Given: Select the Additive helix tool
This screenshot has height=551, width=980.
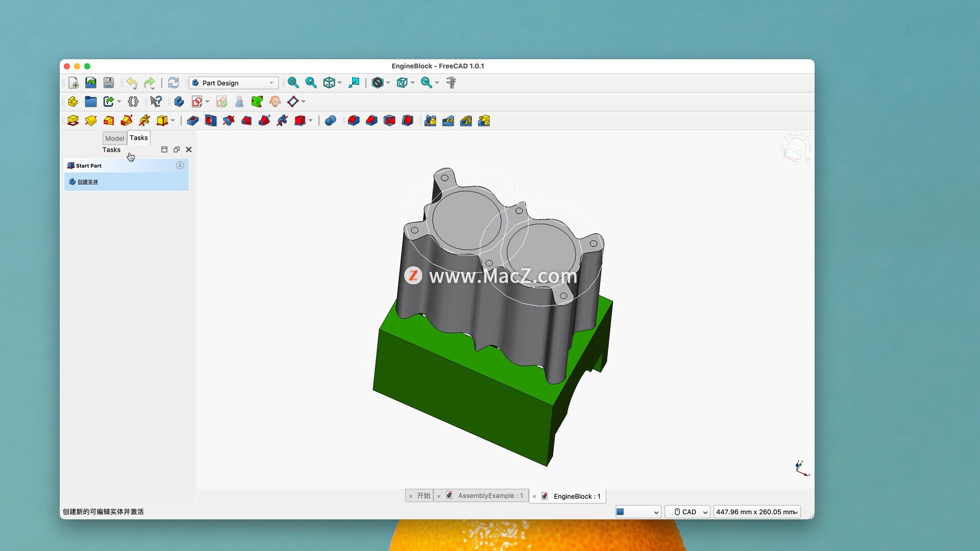Looking at the screenshot, I should (144, 120).
